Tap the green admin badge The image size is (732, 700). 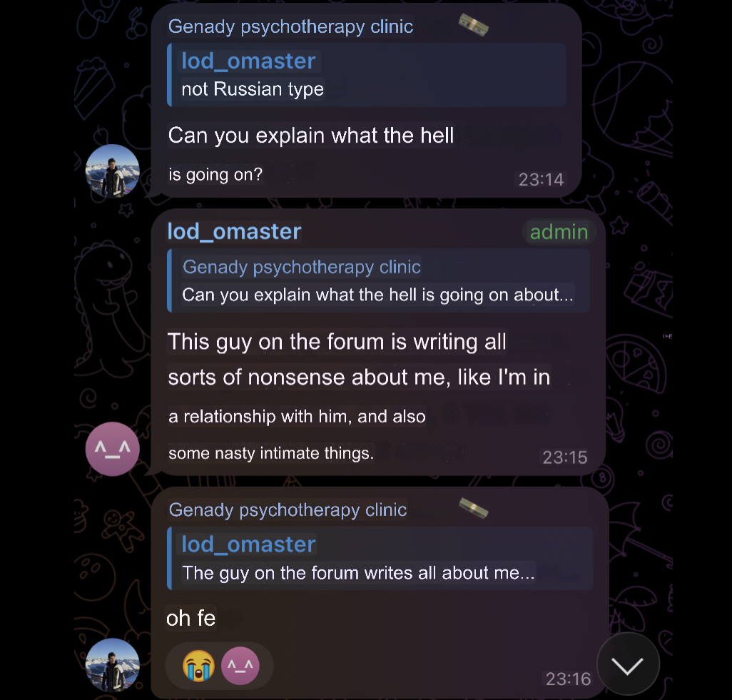559,232
